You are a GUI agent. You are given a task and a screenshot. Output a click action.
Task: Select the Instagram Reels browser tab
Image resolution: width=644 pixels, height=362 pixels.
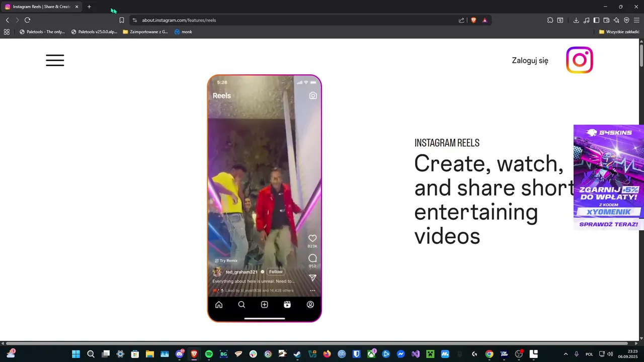tap(41, 7)
